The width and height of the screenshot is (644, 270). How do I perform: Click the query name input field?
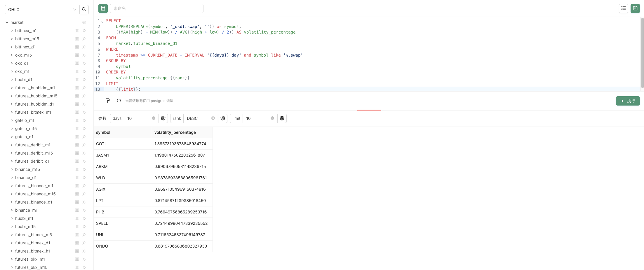(156, 8)
